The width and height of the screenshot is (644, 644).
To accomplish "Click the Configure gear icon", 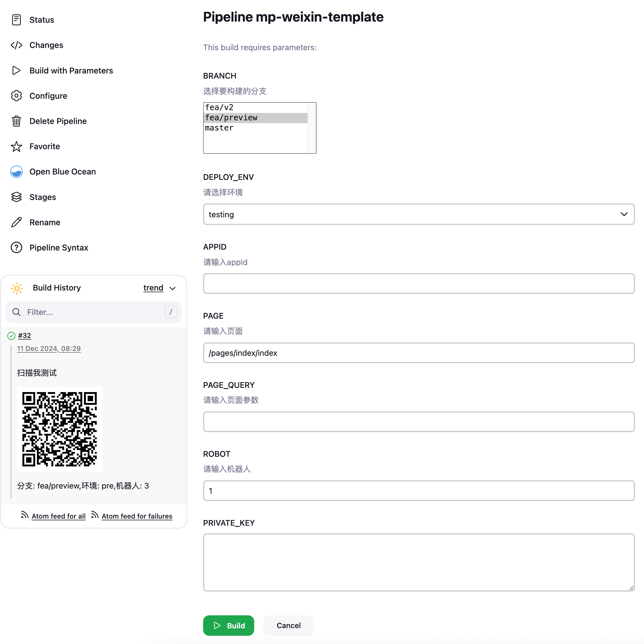I will pos(16,96).
